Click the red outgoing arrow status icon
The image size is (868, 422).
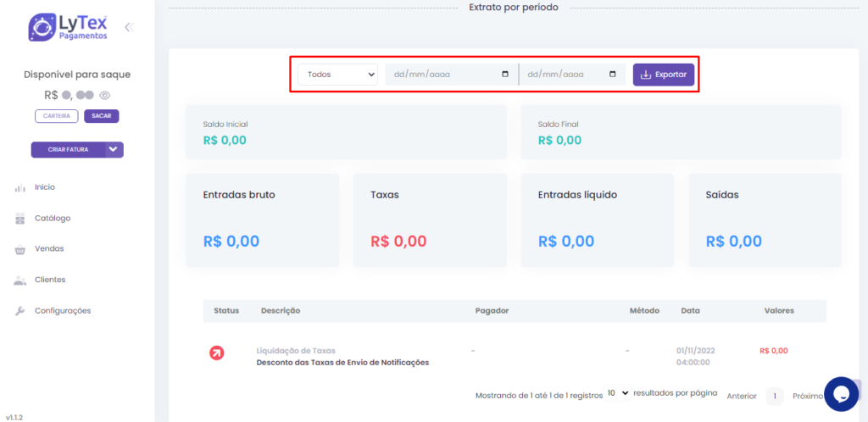(216, 353)
